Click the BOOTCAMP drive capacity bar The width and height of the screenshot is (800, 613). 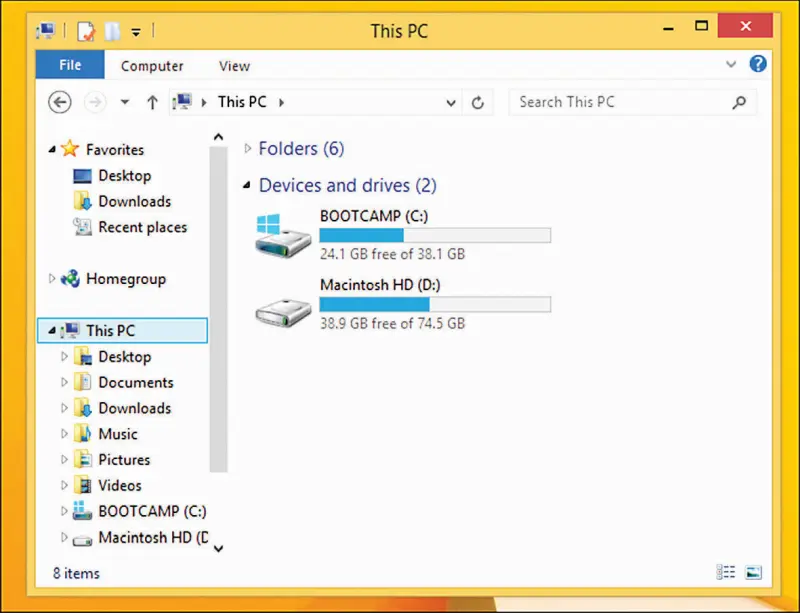tap(435, 235)
